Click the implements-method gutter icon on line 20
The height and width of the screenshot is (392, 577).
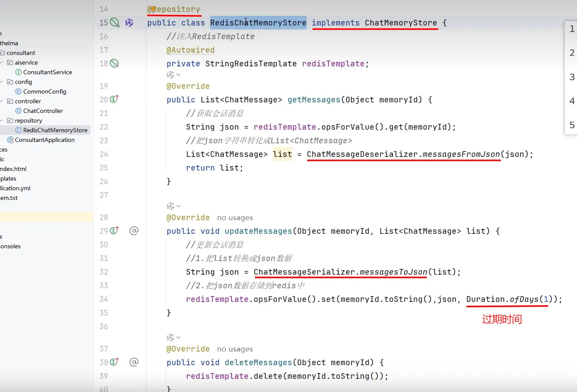(114, 99)
